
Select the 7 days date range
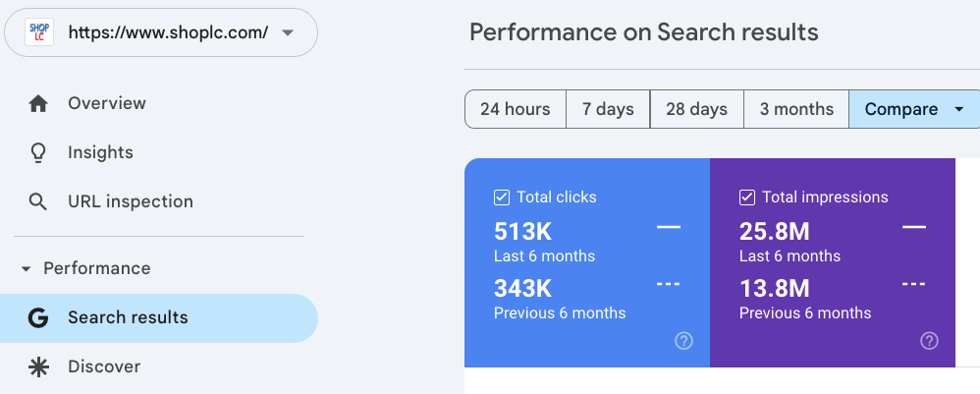[x=608, y=109]
